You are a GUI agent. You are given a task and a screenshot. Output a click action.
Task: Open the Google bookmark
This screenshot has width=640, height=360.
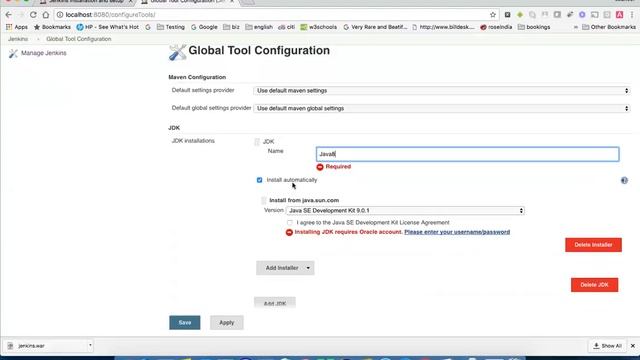[x=204, y=27]
